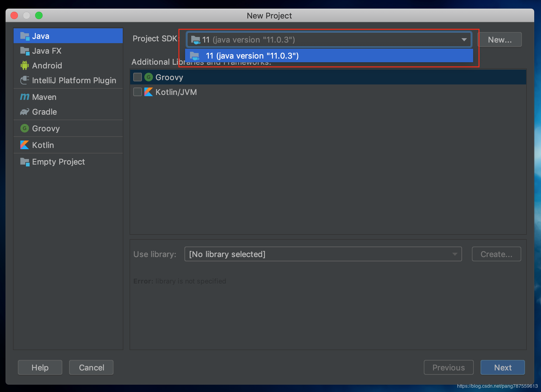Cancel the New Project dialog

point(91,367)
